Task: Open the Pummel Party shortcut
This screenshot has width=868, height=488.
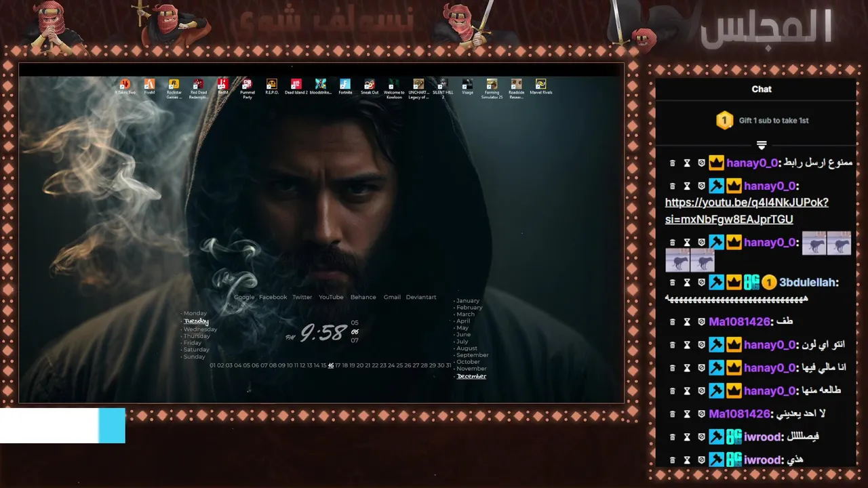Action: pos(247,89)
